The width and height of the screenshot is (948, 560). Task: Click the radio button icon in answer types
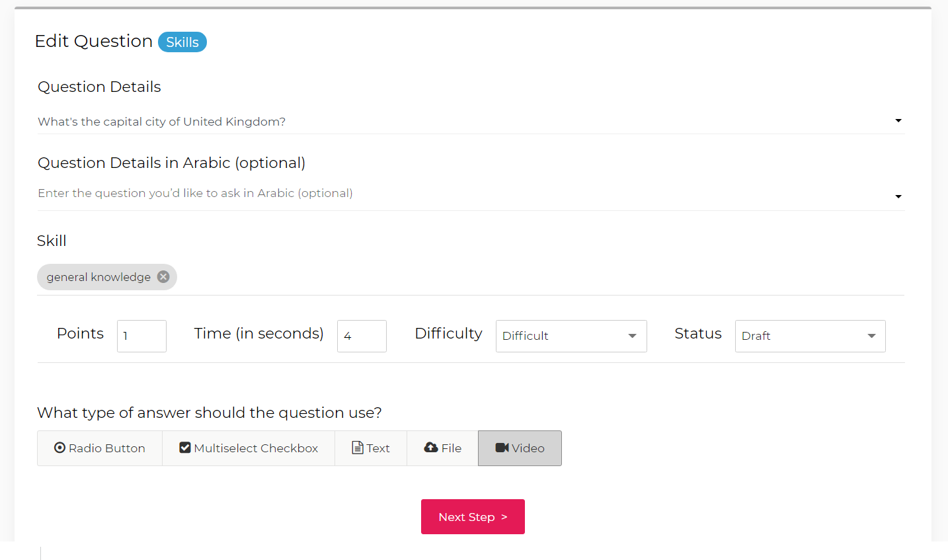(59, 448)
